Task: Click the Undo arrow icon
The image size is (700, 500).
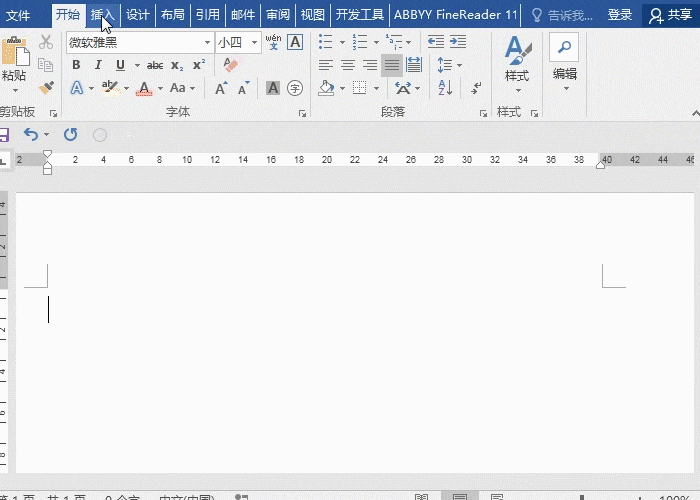Action: coord(31,134)
